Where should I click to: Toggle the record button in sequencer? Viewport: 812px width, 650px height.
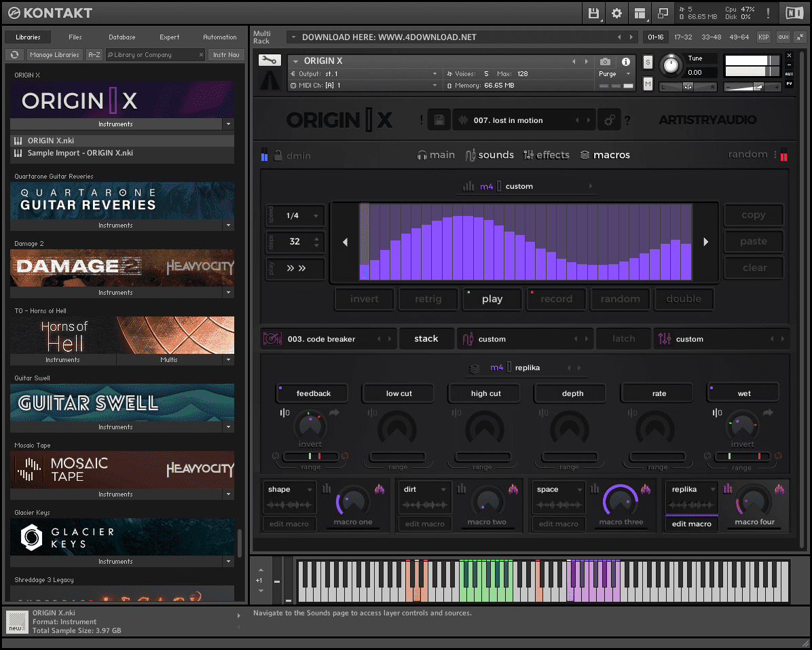pos(556,299)
